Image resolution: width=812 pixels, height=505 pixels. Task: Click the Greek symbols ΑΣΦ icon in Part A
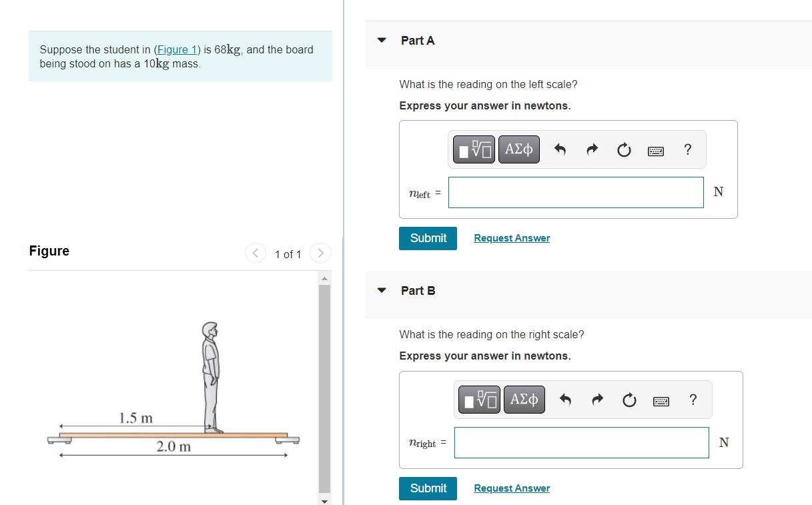[519, 149]
